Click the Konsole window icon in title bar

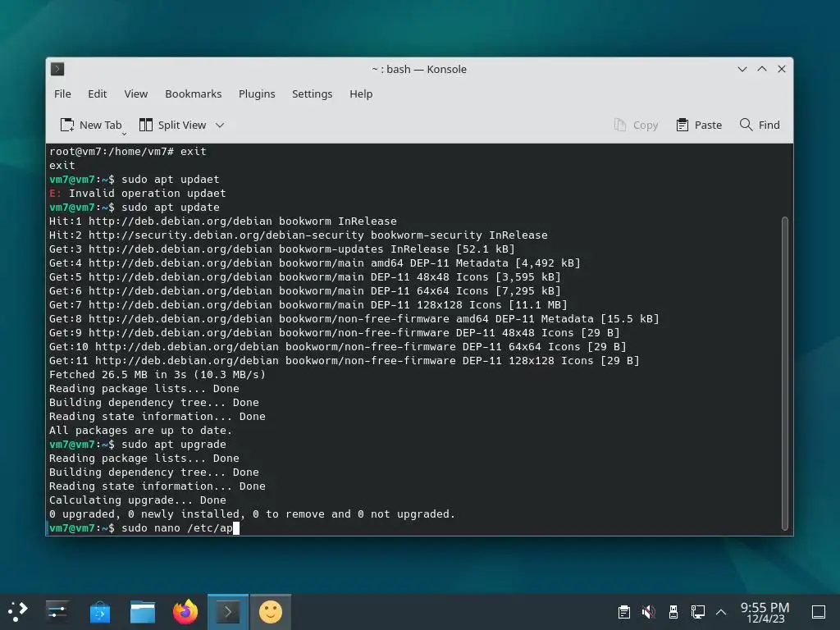(x=57, y=69)
